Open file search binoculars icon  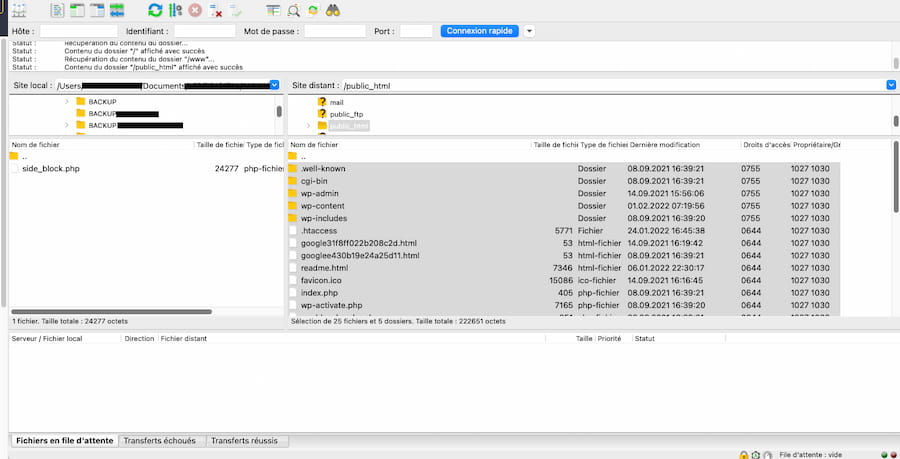pyautogui.click(x=332, y=10)
